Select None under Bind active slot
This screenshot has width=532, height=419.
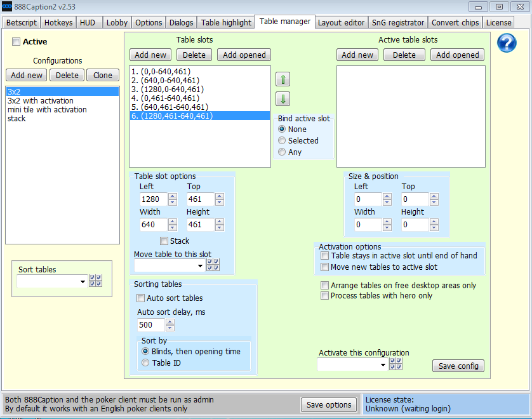pos(282,130)
